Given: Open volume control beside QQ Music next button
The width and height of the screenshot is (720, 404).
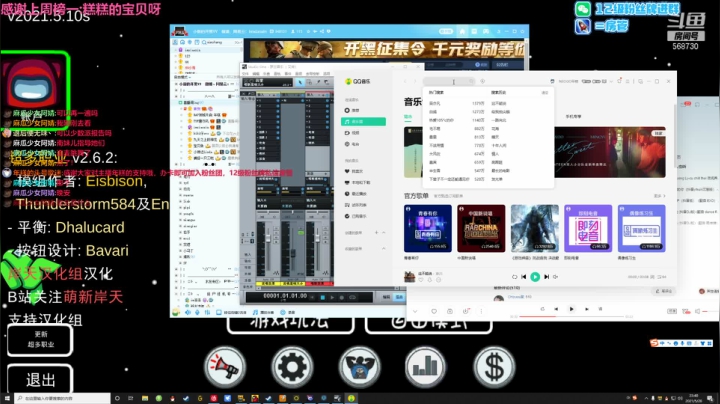Looking at the screenshot, I should pos(556,277).
